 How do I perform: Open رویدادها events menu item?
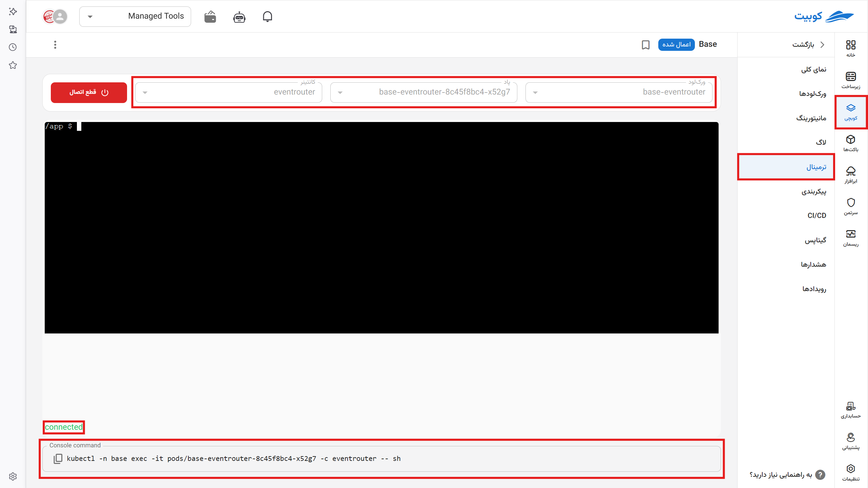point(786,289)
